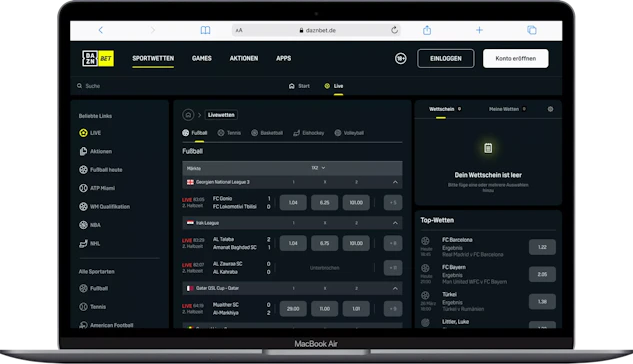Click the EINLOGGEN button
Image resolution: width=633 pixels, height=364 pixels.
446,59
